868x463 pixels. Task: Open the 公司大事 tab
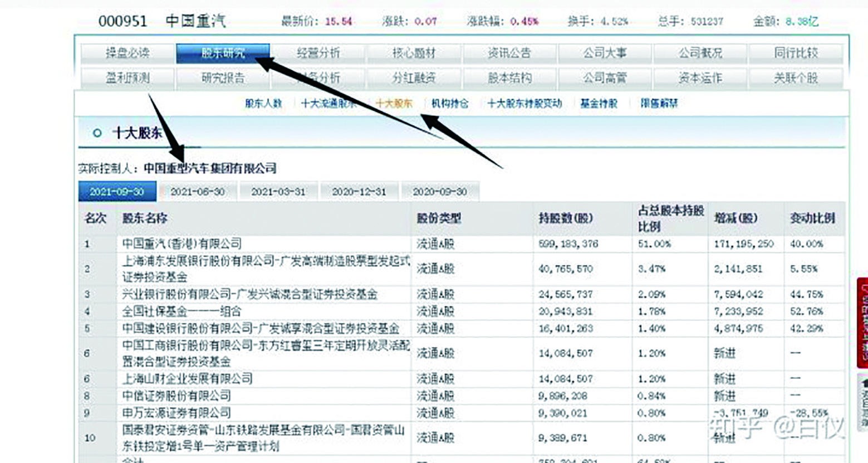(605, 53)
